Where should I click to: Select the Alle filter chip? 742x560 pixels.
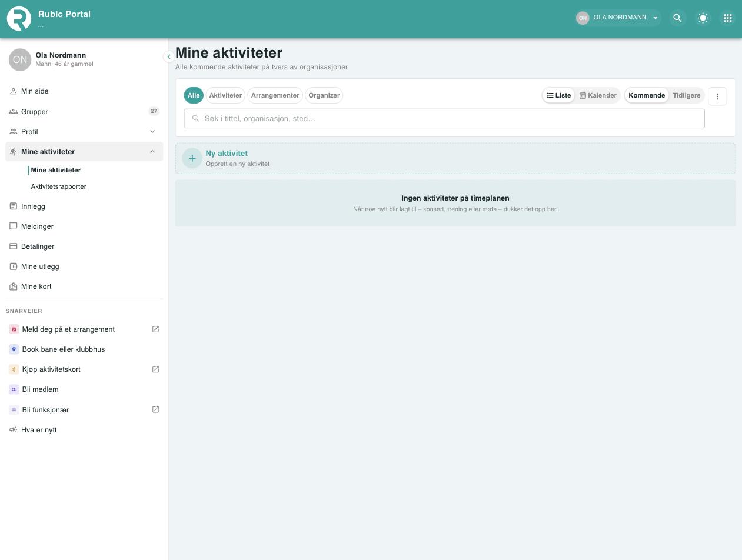click(x=194, y=95)
